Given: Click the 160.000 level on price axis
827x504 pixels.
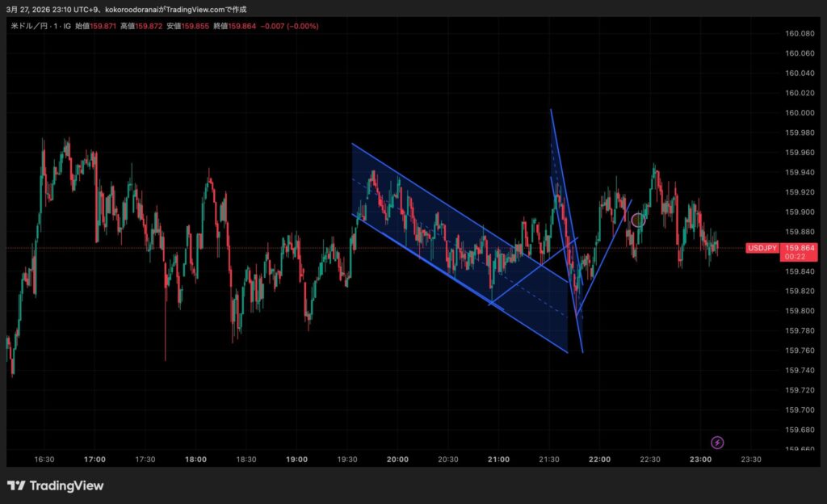Looking at the screenshot, I should (x=799, y=112).
